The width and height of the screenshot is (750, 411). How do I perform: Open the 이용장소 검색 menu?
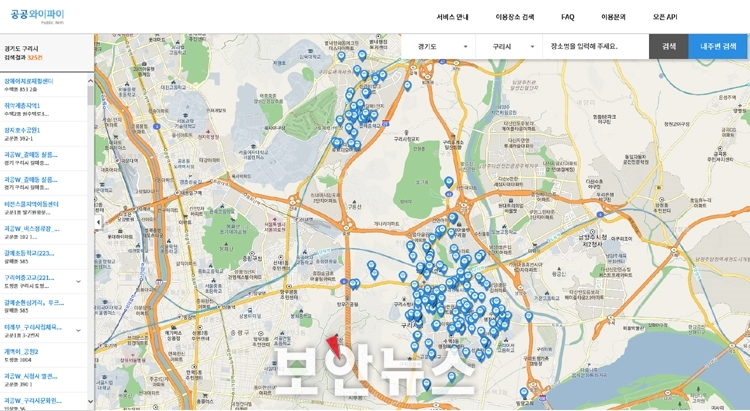coord(515,17)
